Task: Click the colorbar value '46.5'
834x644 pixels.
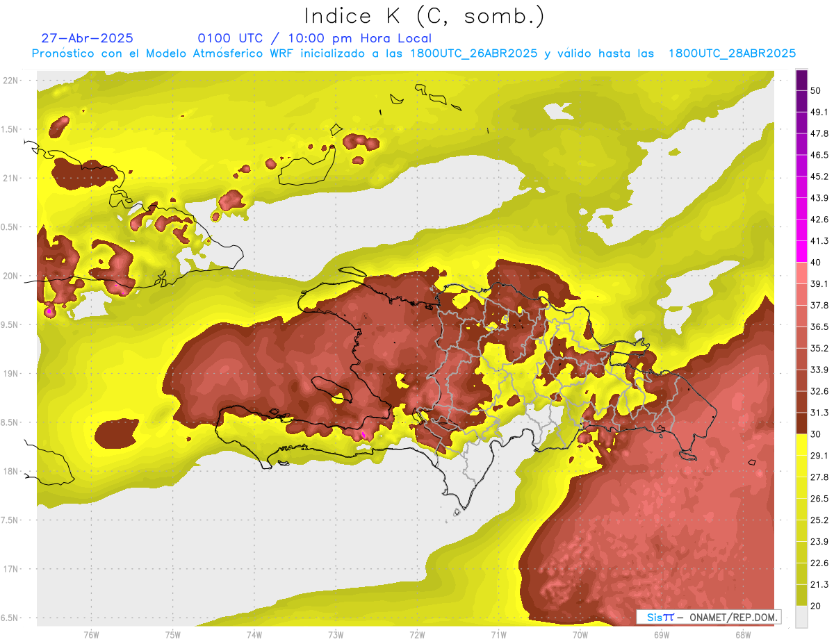Action: tap(819, 155)
